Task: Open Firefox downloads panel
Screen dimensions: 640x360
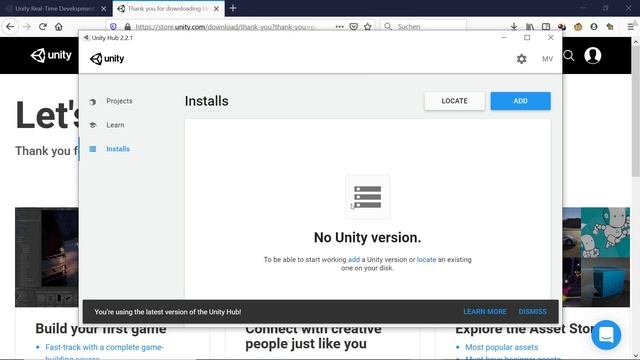Action: tap(514, 27)
